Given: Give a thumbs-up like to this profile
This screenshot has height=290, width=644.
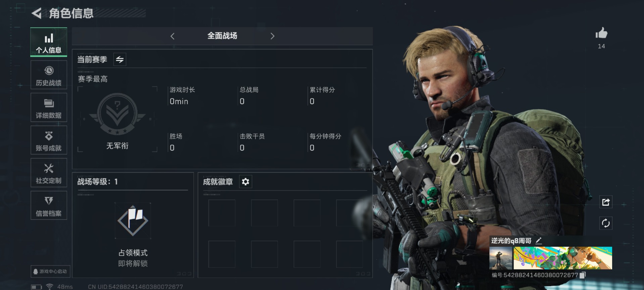Looking at the screenshot, I should pyautogui.click(x=601, y=33).
